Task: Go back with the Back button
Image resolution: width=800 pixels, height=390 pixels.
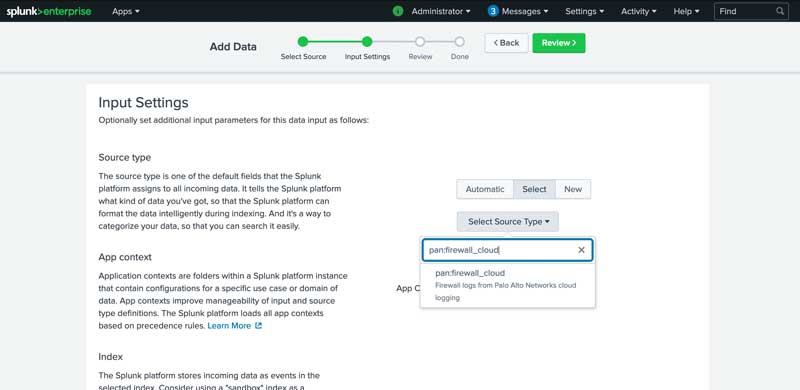Action: tap(506, 43)
